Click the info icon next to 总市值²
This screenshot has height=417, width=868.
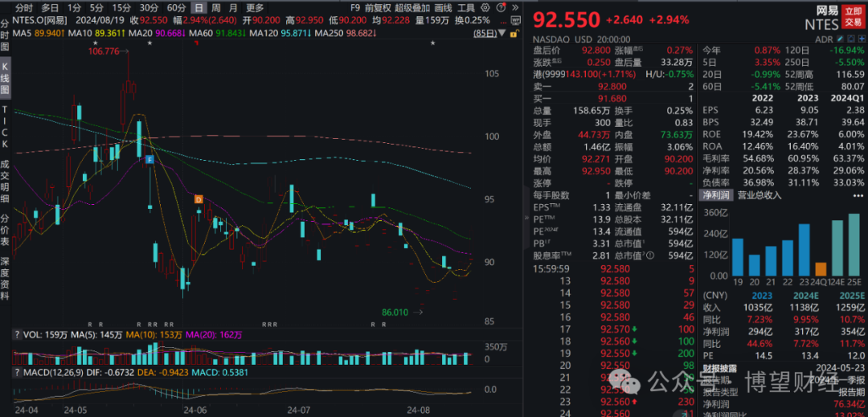pos(650,256)
